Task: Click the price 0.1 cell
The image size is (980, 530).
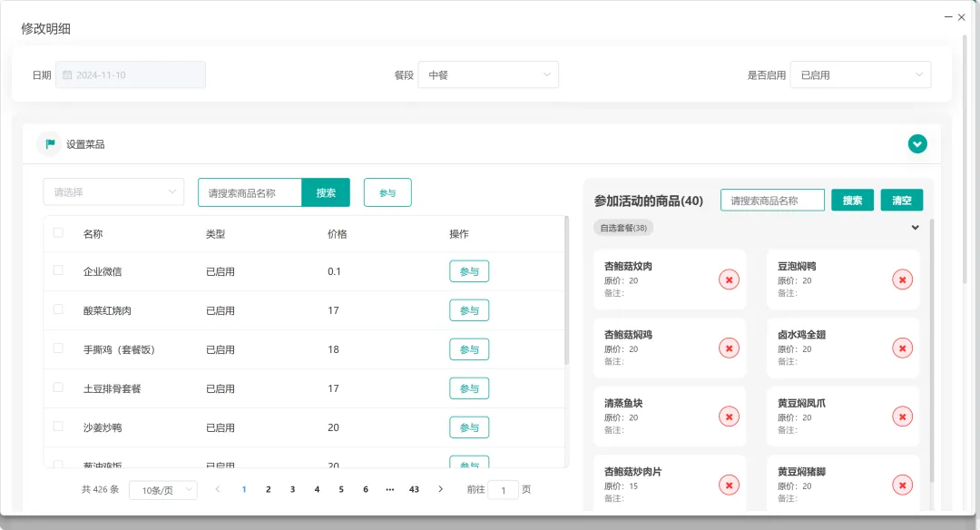Action: (334, 271)
